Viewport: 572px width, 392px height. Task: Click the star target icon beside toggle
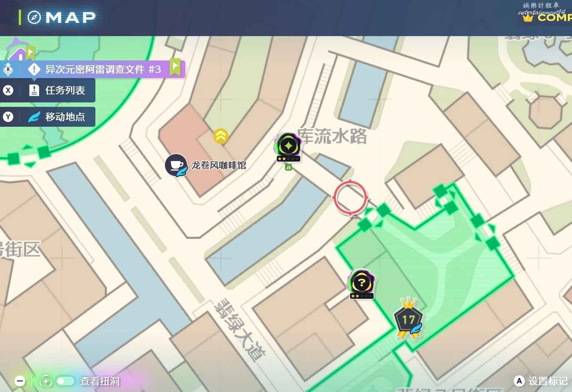(46, 381)
